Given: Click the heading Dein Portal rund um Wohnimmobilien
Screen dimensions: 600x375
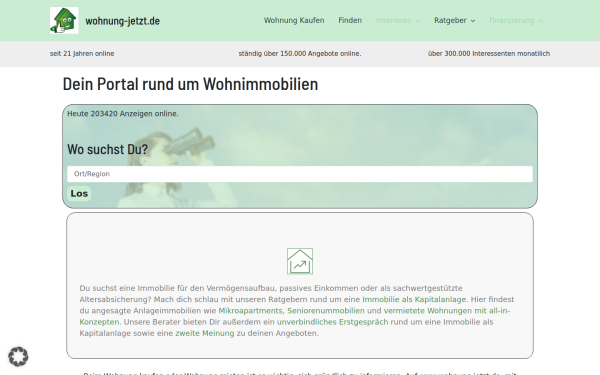Looking at the screenshot, I should [x=190, y=84].
